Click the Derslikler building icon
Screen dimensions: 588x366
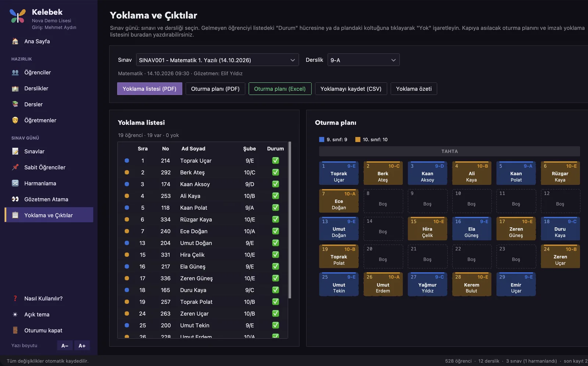(15, 89)
